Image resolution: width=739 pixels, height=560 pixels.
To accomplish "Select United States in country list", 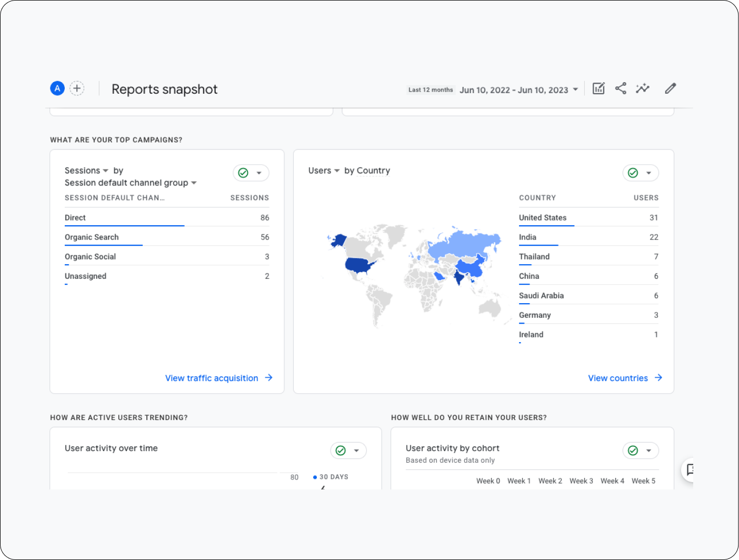I will tap(588, 217).
